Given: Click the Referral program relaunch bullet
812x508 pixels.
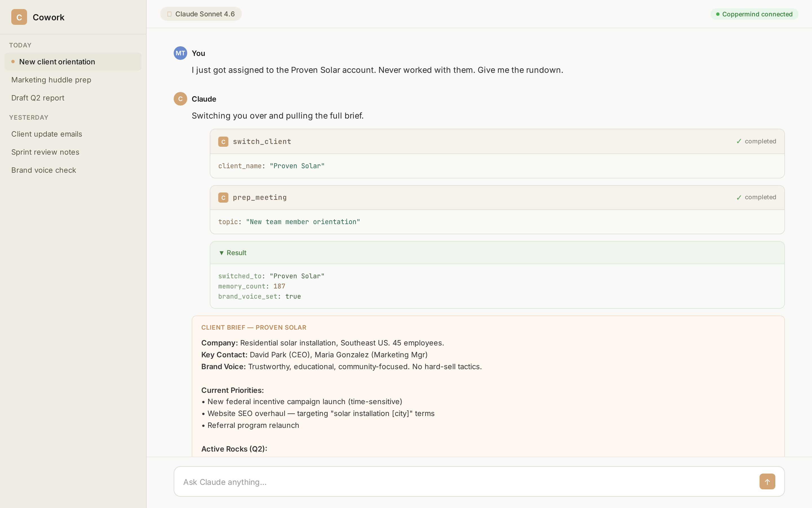Looking at the screenshot, I should (x=250, y=425).
